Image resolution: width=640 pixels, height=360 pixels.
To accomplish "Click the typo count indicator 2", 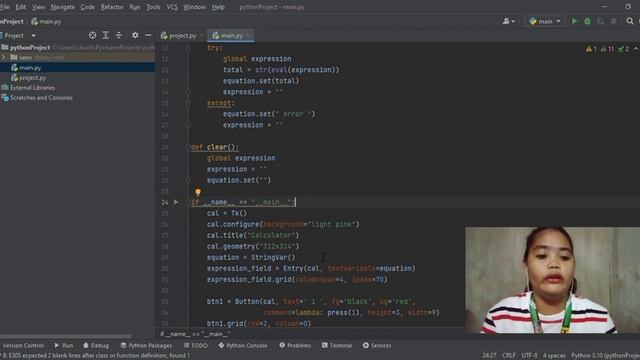I will (623, 49).
